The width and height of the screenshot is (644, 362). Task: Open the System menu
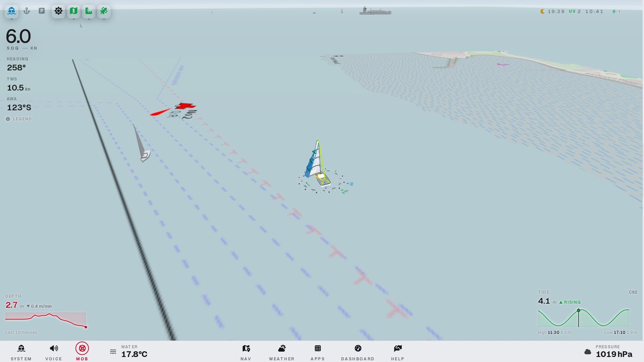tap(21, 352)
